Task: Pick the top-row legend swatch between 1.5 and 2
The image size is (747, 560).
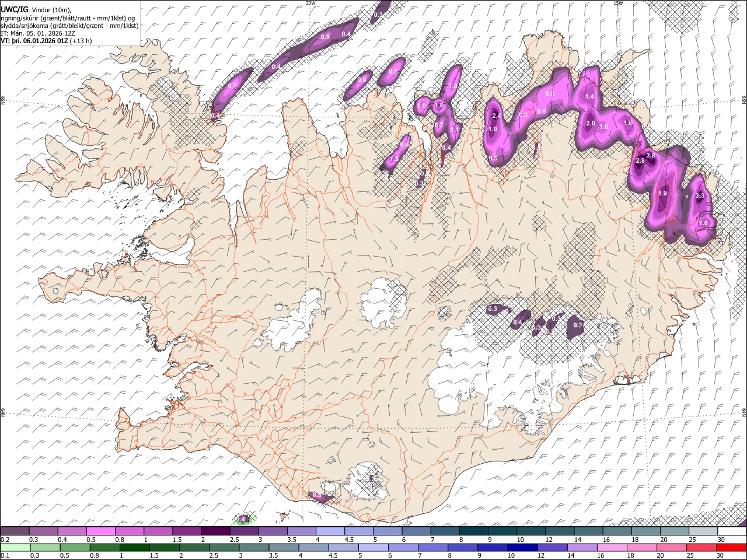Action: tap(187, 531)
